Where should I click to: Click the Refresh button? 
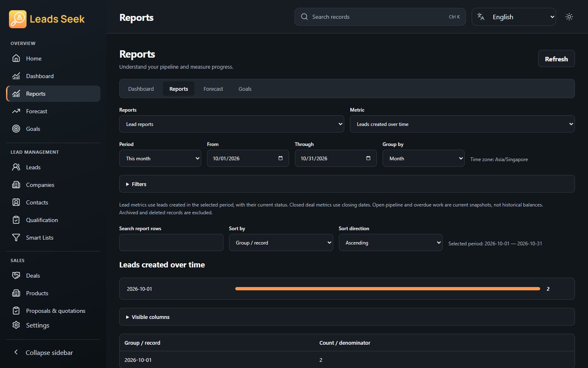click(557, 58)
